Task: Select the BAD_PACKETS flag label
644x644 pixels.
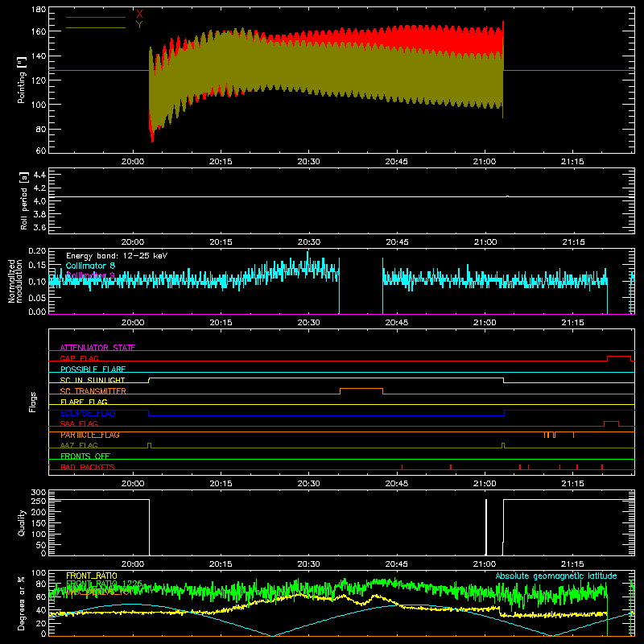Action: (x=88, y=467)
